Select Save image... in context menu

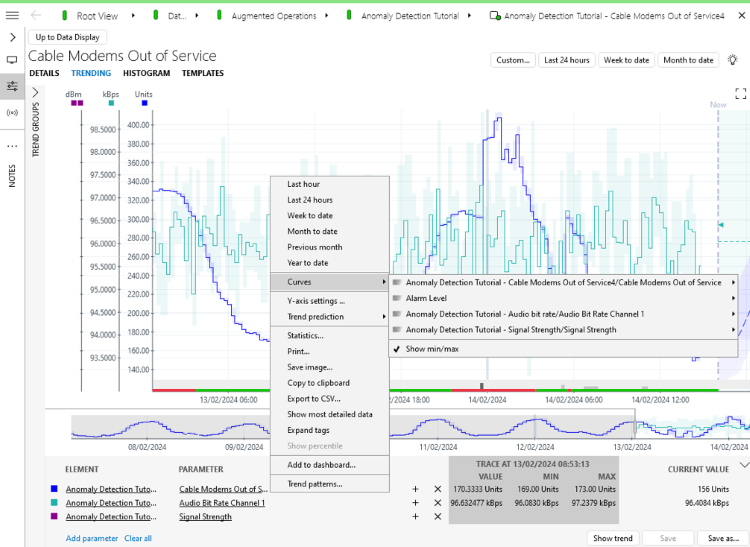(x=330, y=367)
